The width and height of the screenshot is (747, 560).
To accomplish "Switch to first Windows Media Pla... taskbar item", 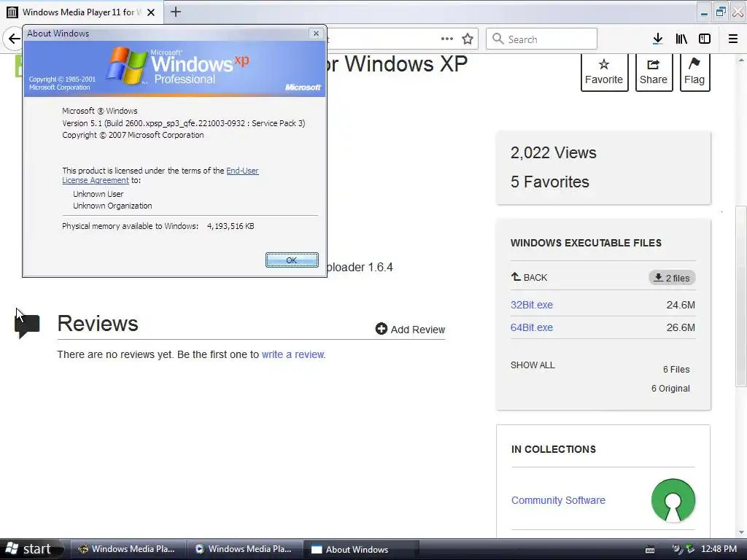I will (x=128, y=549).
